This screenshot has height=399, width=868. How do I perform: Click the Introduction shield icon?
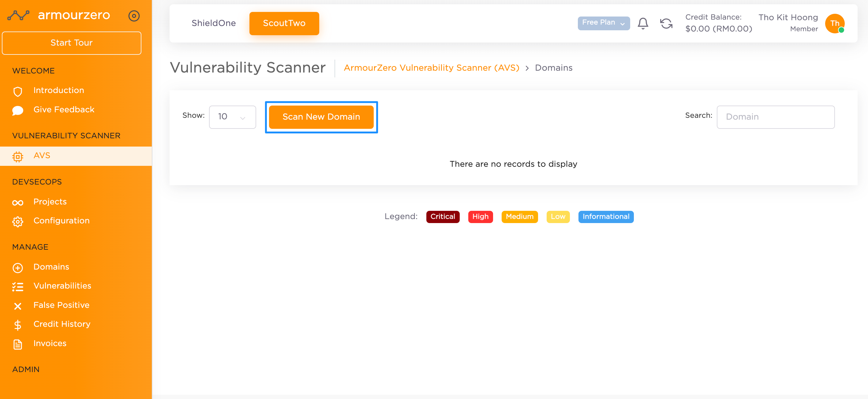[17, 91]
